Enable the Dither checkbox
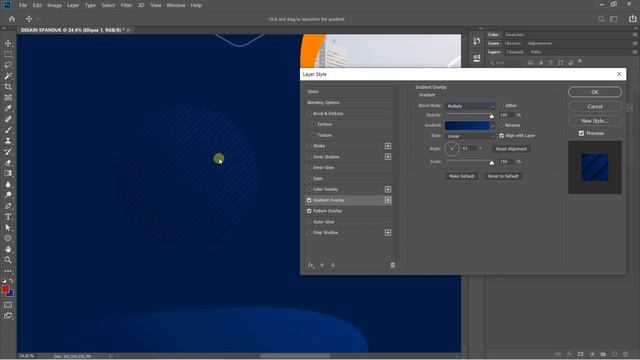This screenshot has width=640, height=360. click(502, 105)
